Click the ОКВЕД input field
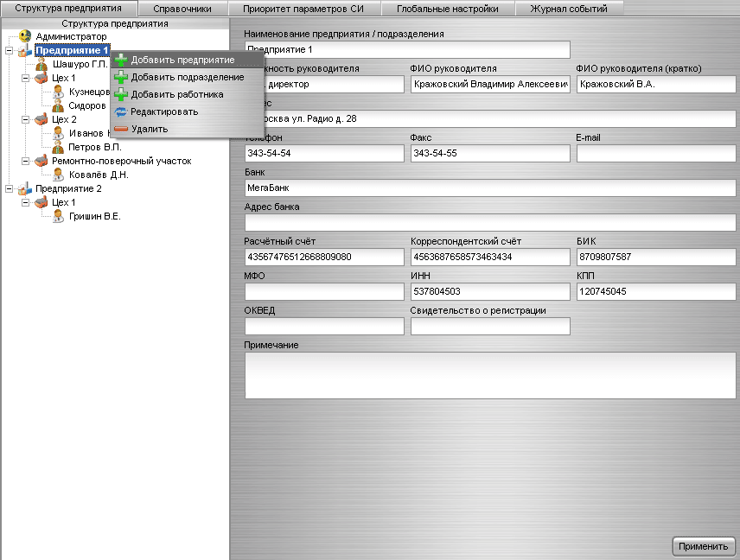This screenshot has width=740, height=560. (325, 326)
